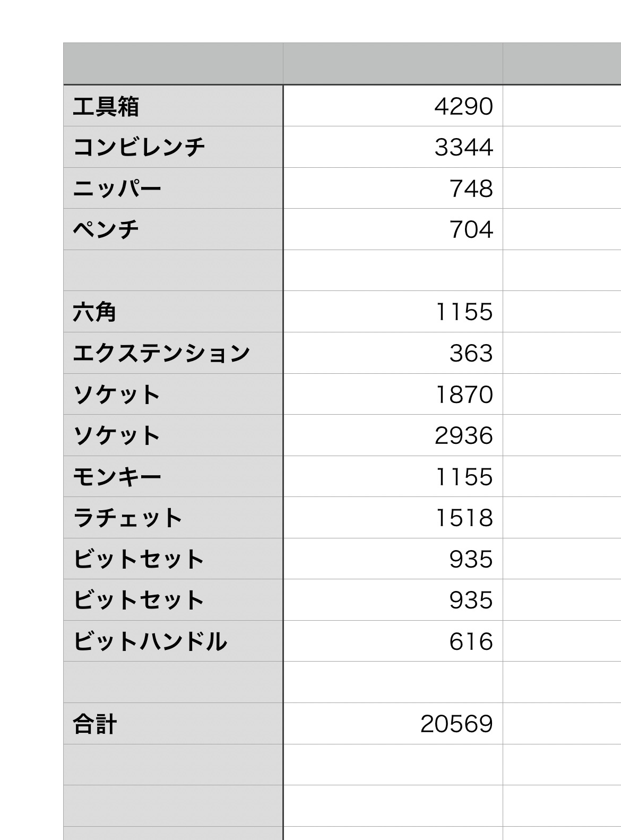Click the cell showing 748
Image resolution: width=621 pixels, height=840 pixels.
393,188
